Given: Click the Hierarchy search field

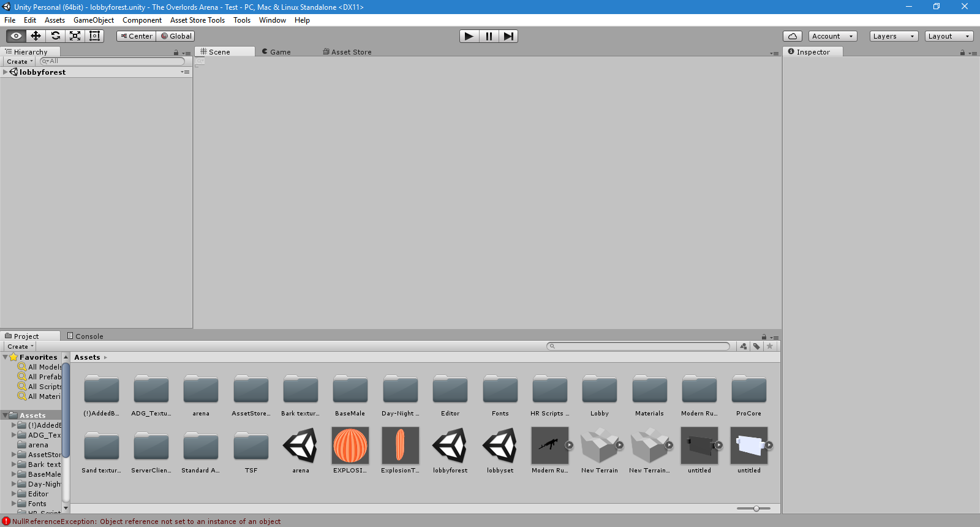Looking at the screenshot, I should coord(112,61).
